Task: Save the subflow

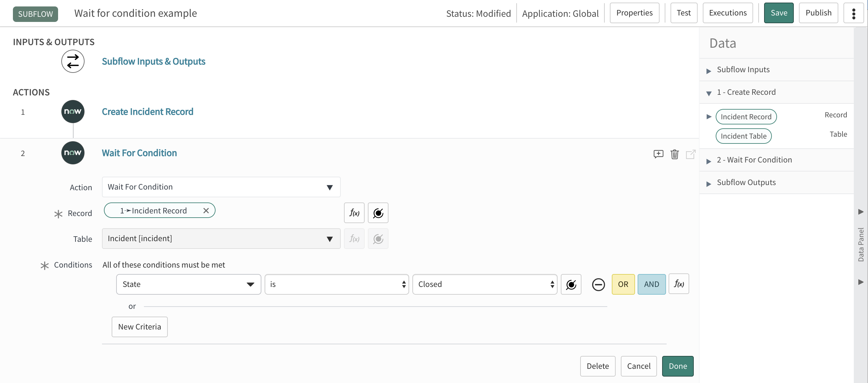Action: (x=779, y=13)
